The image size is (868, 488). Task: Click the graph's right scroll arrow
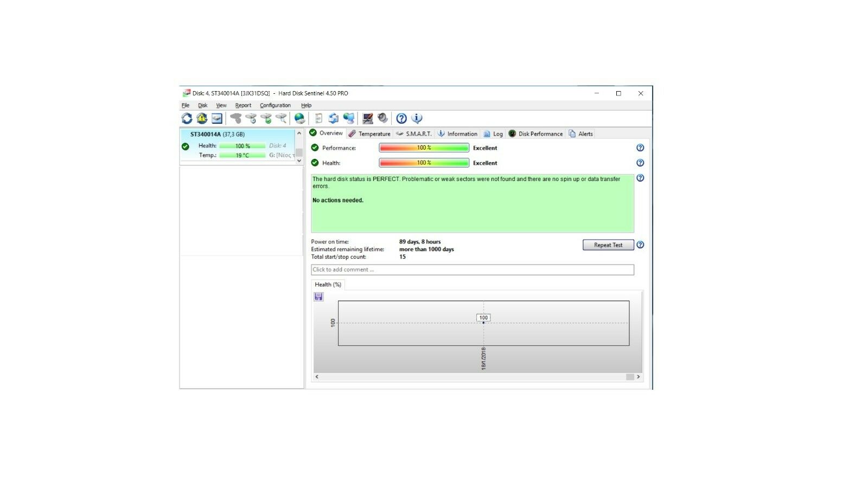coord(638,377)
